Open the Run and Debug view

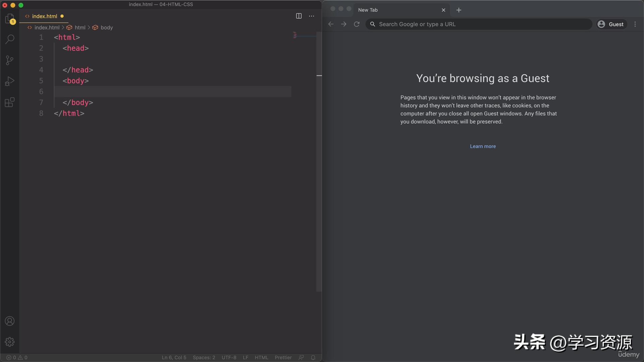click(10, 81)
